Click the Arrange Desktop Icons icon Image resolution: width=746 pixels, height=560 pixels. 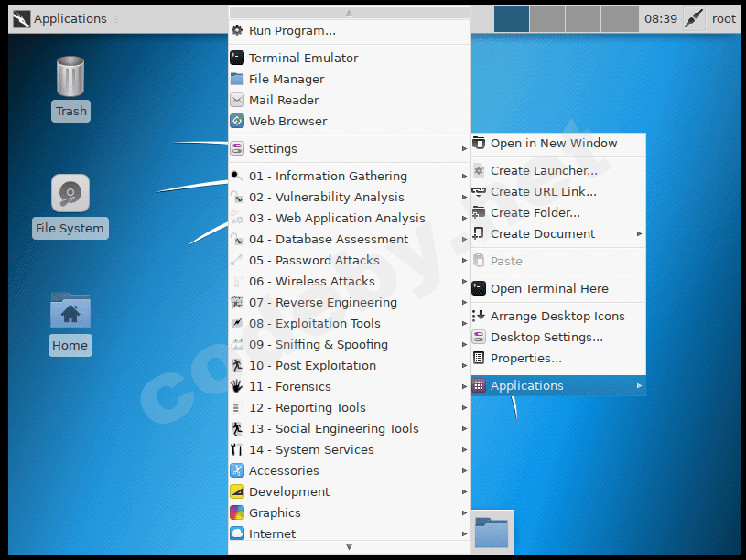pyautogui.click(x=479, y=316)
